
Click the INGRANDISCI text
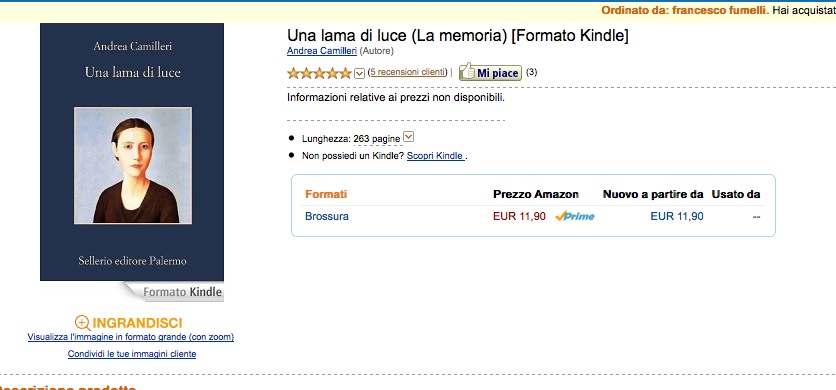[138, 323]
